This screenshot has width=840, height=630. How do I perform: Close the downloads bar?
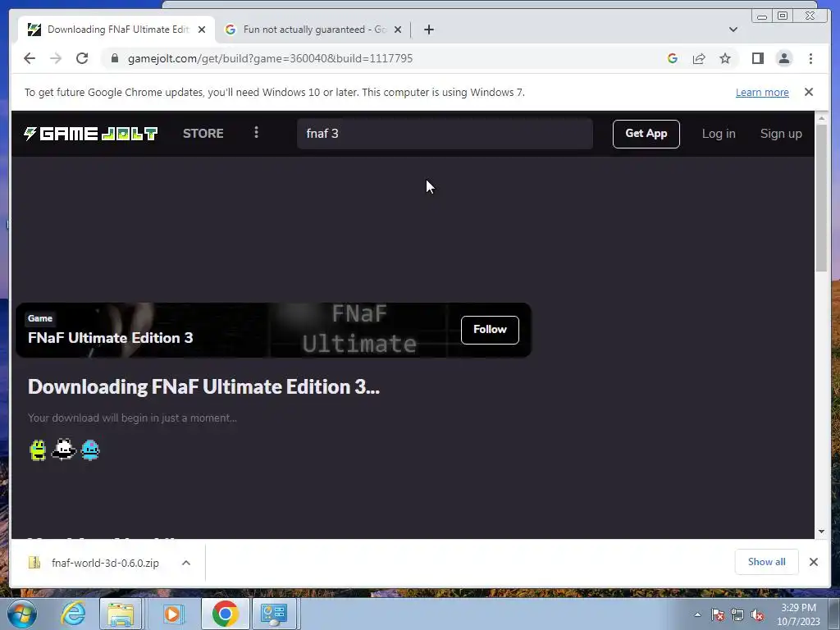click(813, 562)
